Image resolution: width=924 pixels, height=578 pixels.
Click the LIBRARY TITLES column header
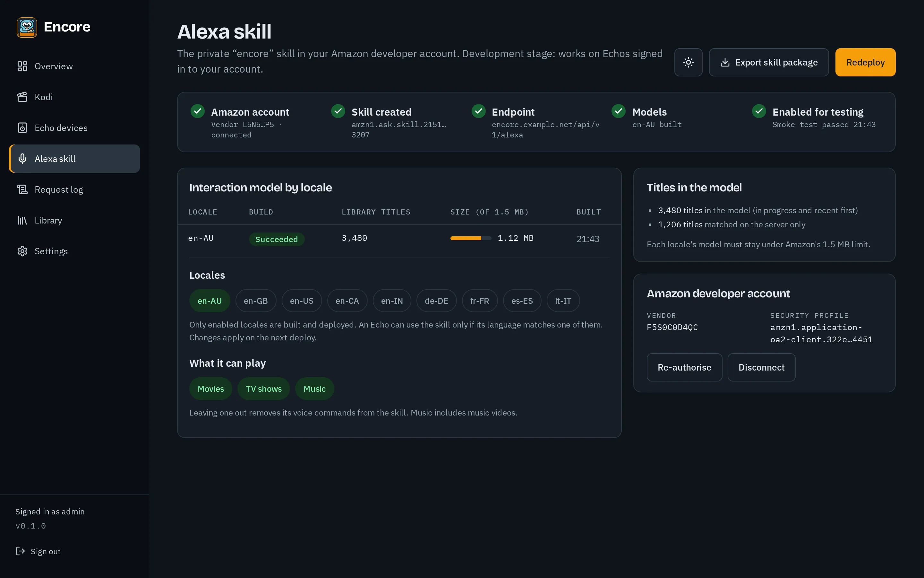coord(376,212)
